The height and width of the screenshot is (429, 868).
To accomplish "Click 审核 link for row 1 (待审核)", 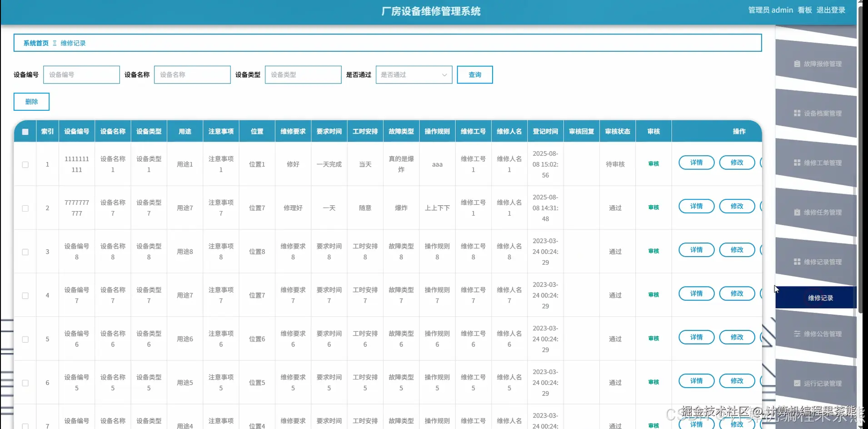I will (x=653, y=164).
